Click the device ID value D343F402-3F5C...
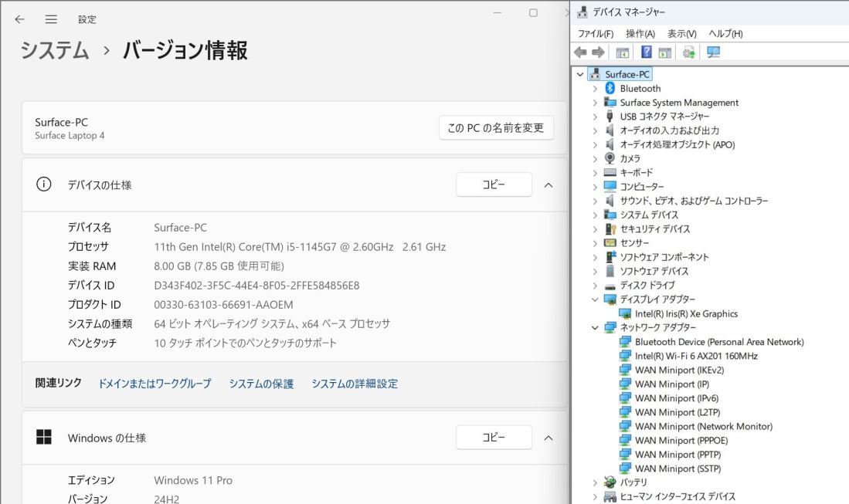The image size is (849, 504). 256,285
